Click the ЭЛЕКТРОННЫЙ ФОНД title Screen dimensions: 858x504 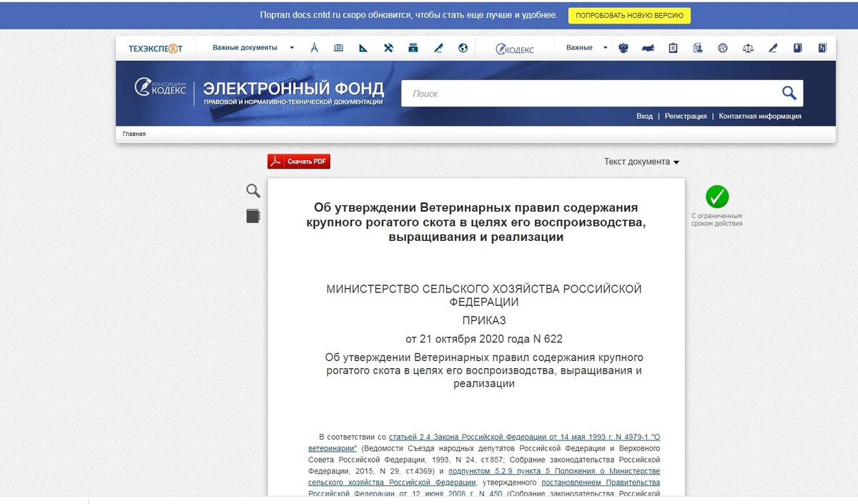click(293, 89)
